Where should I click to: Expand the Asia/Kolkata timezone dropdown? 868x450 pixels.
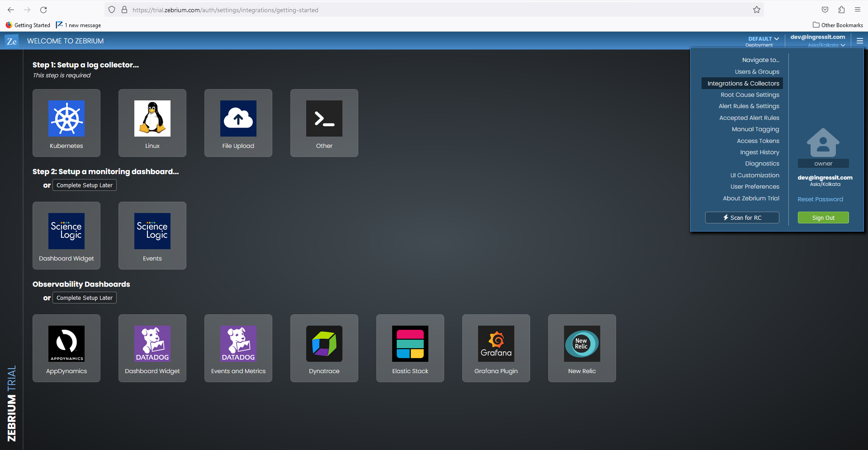coord(826,45)
